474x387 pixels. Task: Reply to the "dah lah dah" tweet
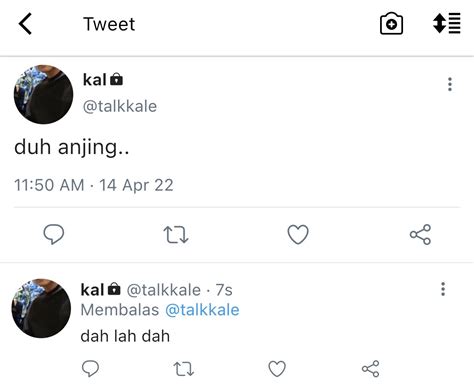pyautogui.click(x=90, y=368)
